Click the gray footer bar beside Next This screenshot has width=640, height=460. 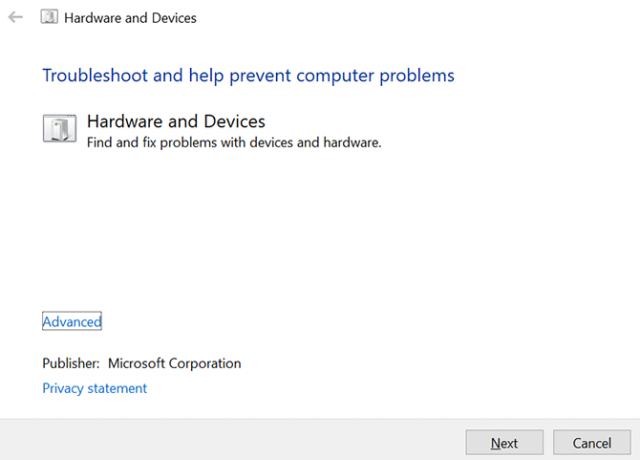pyautogui.click(x=233, y=440)
